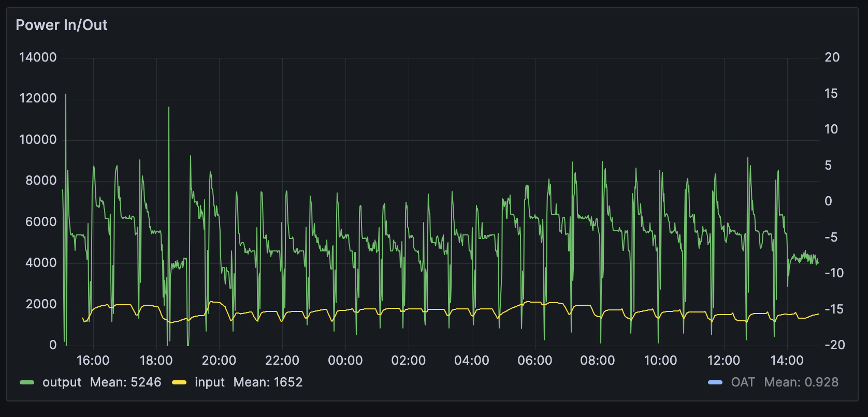
Task: Toggle the output series legend label
Action: 62,382
